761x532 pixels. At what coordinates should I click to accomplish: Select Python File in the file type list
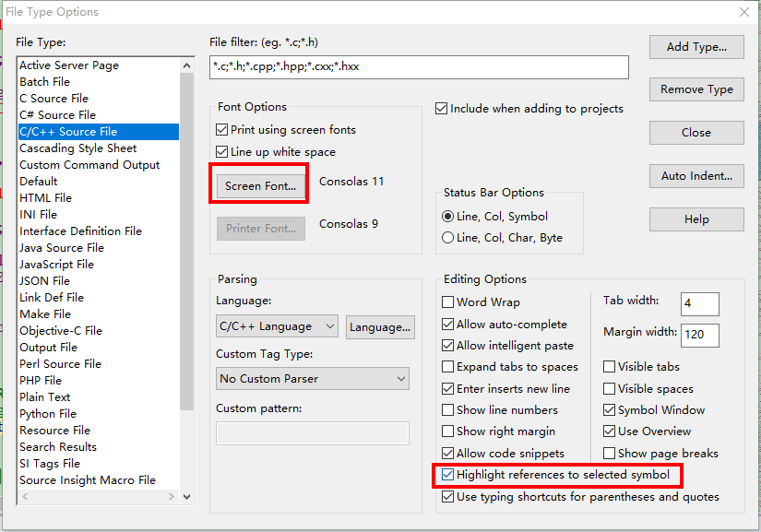tap(48, 414)
